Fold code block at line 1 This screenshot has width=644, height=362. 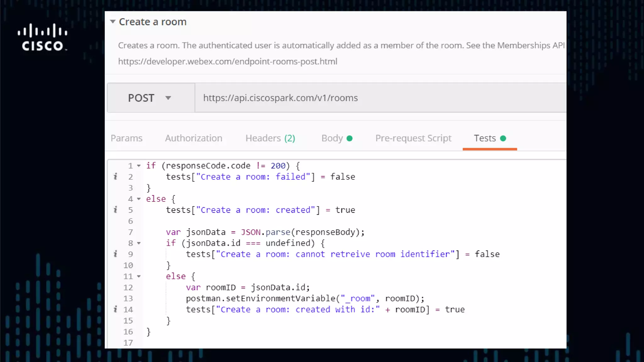click(139, 166)
